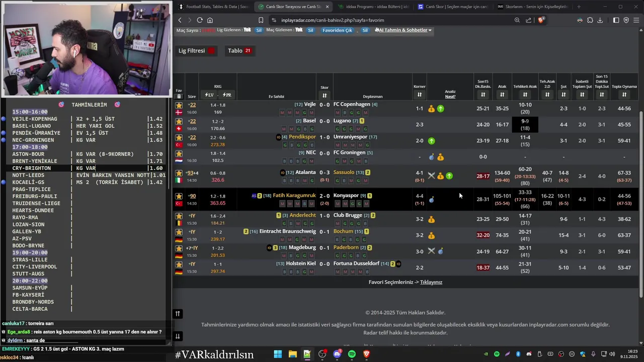Toggle favorite star for NEC match
This screenshot has height=362, width=644.
tap(179, 153)
